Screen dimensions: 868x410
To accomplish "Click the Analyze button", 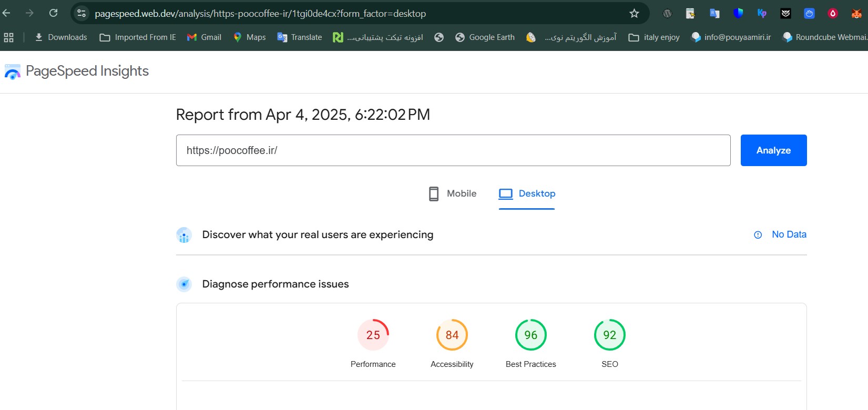I will [773, 150].
